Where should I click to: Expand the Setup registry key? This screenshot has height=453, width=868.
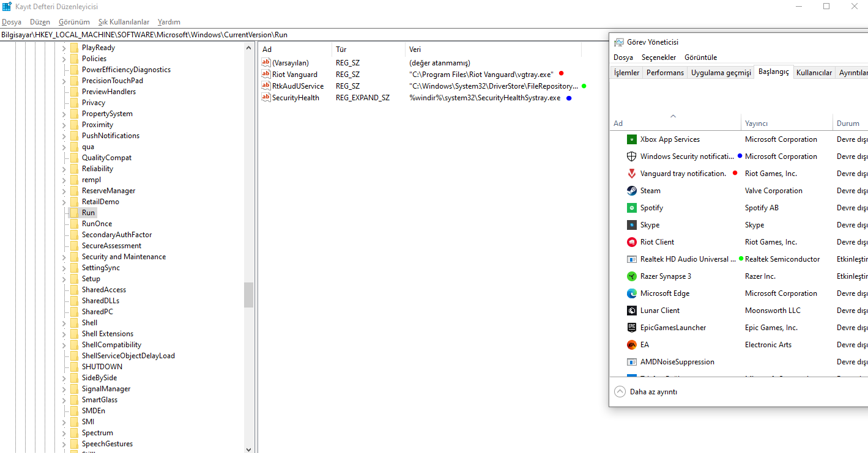[64, 279]
